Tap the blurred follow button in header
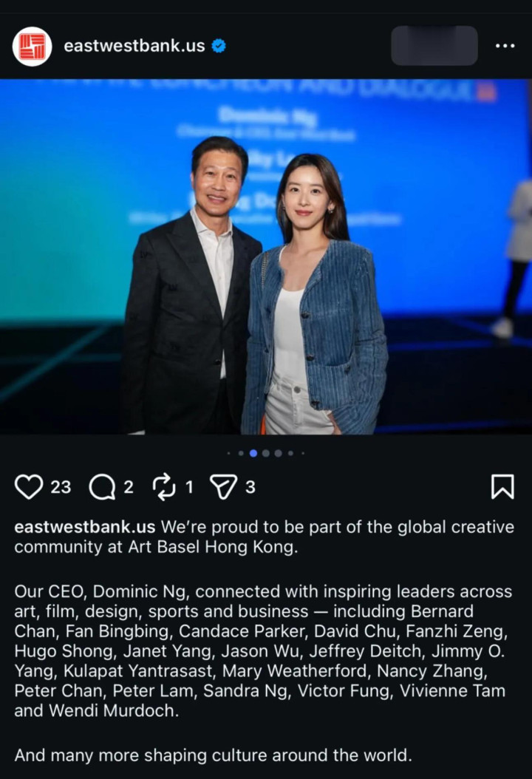The width and height of the screenshot is (532, 779). 434,46
